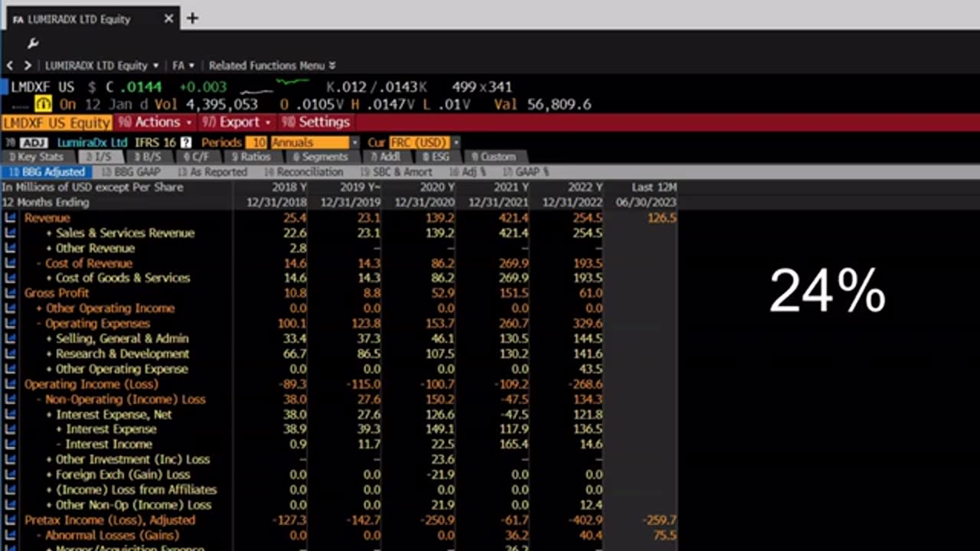Switch to the Segments tab

320,157
